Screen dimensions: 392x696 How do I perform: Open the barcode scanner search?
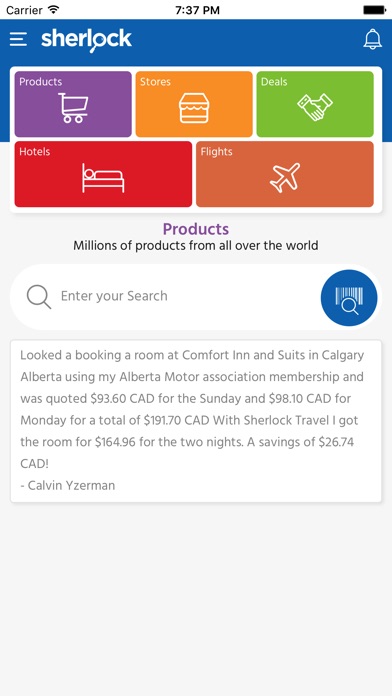click(349, 298)
